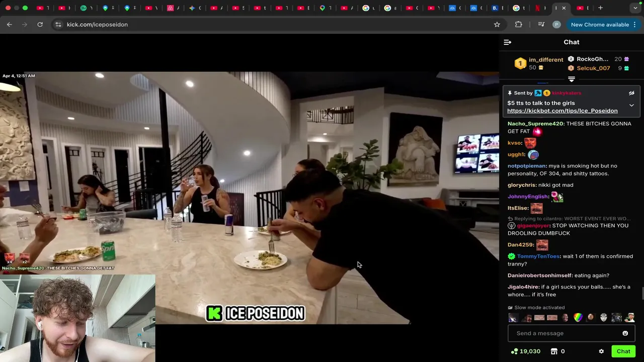The height and width of the screenshot is (362, 644).
Task: Select the first quick emote thumbnail
Action: pos(513,318)
